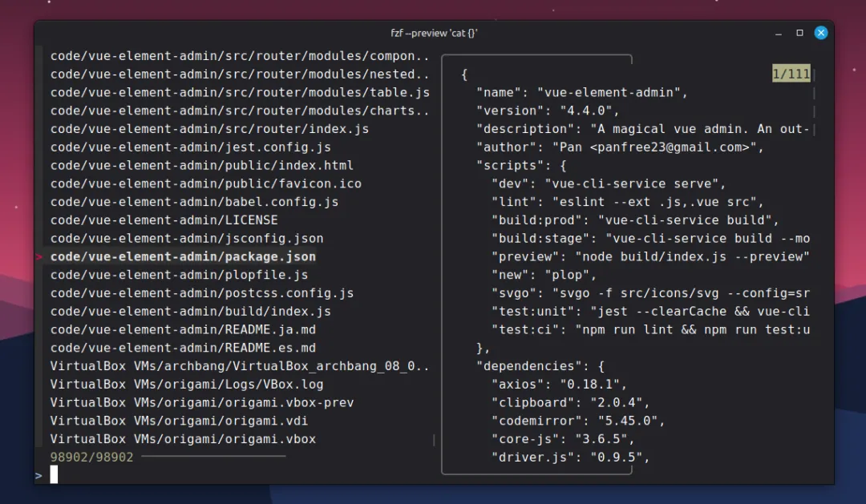Viewport: 866px width, 504px height.
Task: Click the "dependencies": { preview line
Action: [540, 365]
